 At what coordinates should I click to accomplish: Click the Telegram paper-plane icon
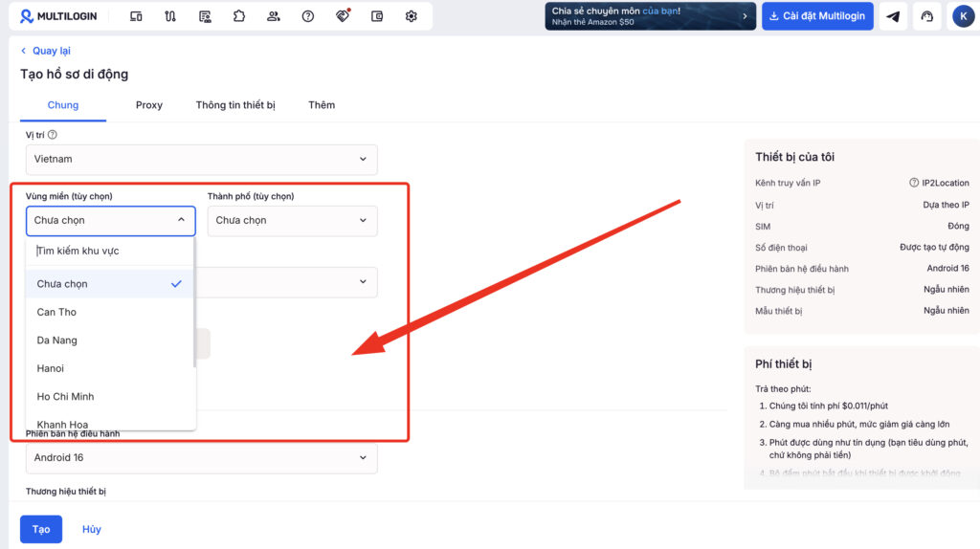pos(893,16)
